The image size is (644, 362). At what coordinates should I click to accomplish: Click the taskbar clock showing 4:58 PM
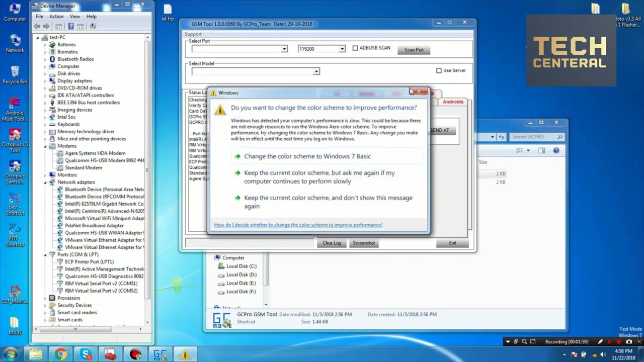[623, 354]
